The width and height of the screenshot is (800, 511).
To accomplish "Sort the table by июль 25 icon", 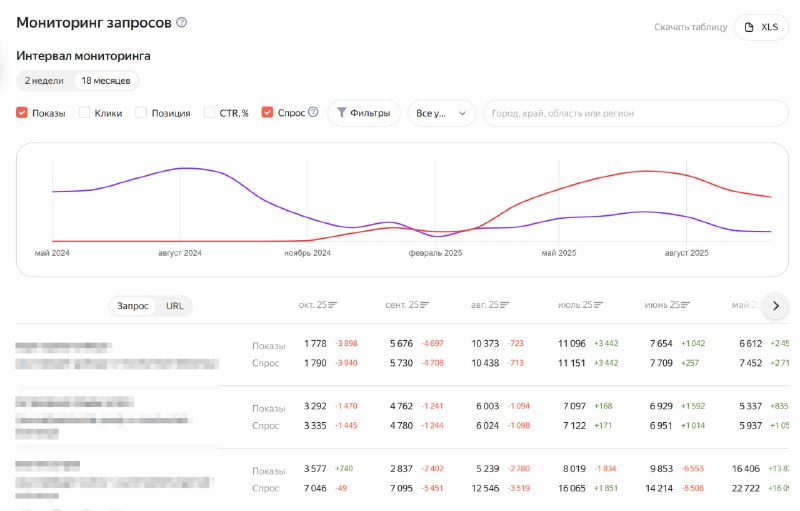I will 597,305.
